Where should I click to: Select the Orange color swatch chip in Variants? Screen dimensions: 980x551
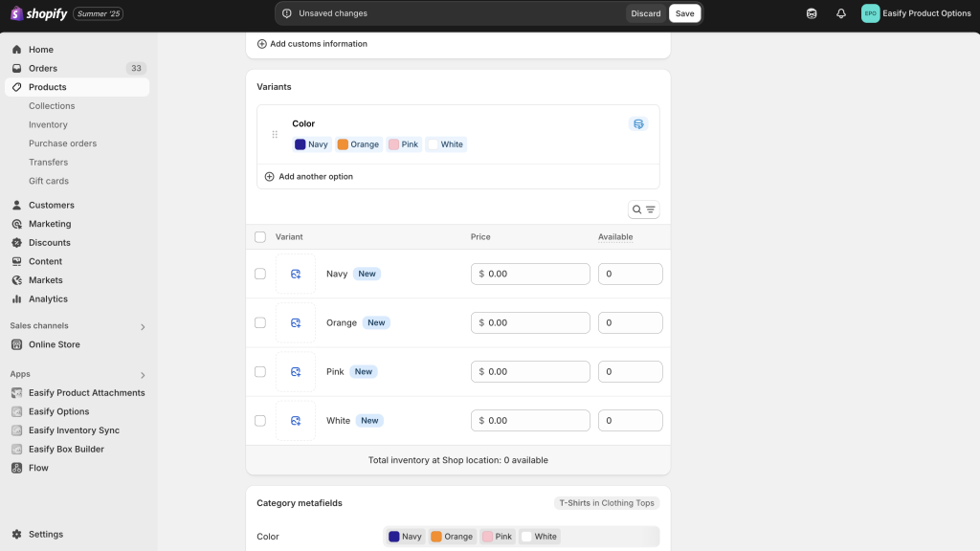[359, 144]
